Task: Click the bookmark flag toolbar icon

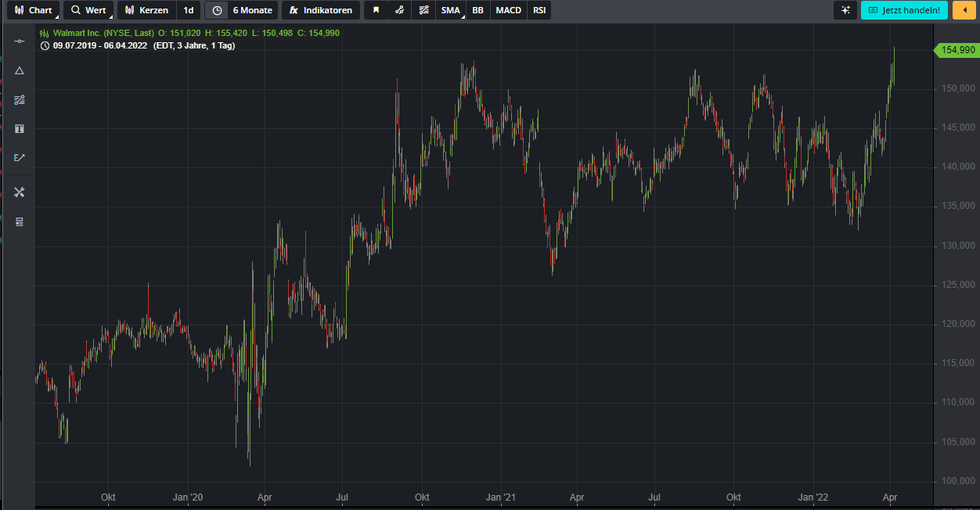Action: pyautogui.click(x=377, y=10)
